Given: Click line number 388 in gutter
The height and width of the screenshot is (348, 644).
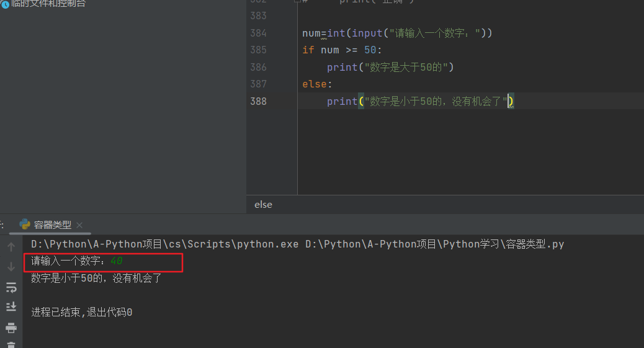Looking at the screenshot, I should [258, 101].
